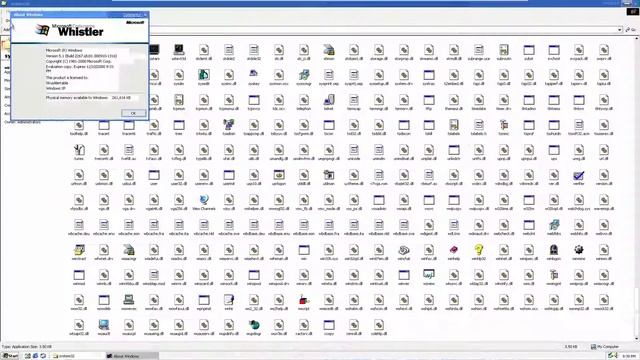The width and height of the screenshot is (640, 360).
Task: Select the wjview blue screen icon
Action: [x=429, y=275]
